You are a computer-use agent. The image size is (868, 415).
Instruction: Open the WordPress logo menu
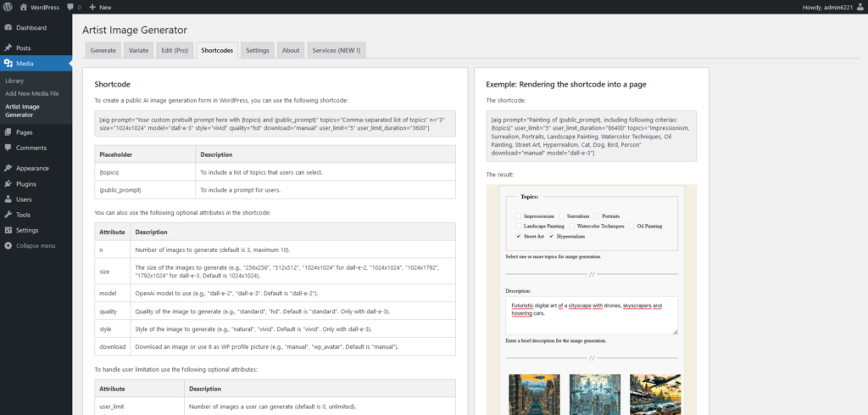click(x=8, y=7)
